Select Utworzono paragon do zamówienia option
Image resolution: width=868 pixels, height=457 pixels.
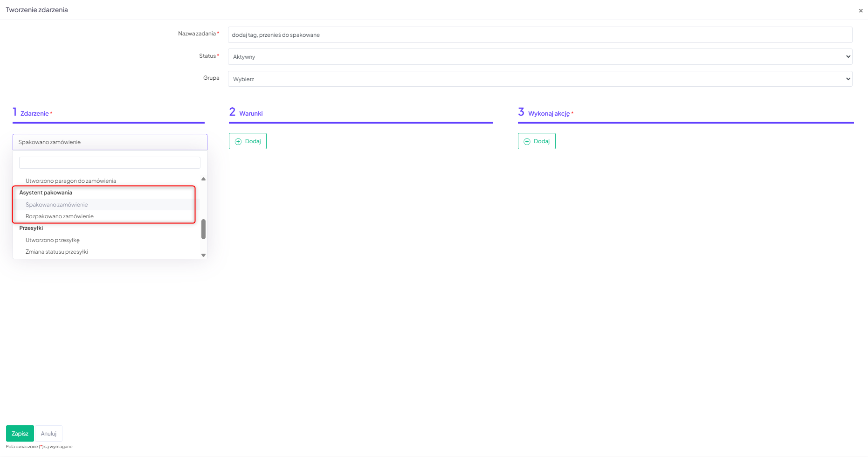71,181
